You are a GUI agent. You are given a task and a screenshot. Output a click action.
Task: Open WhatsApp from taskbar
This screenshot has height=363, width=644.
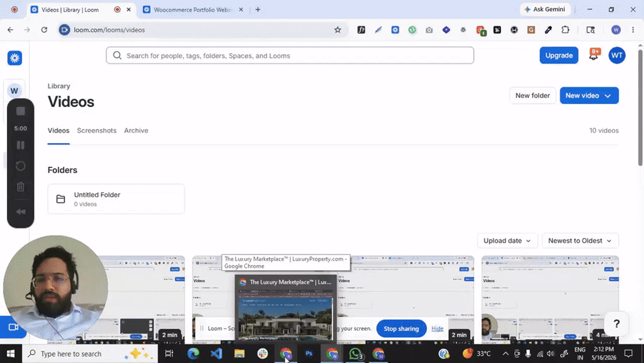pyautogui.click(x=355, y=353)
